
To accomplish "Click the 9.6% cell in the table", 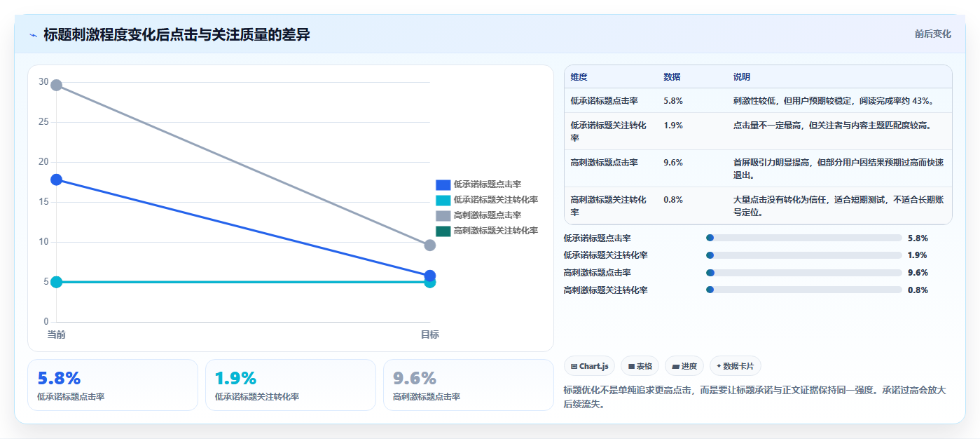I will click(x=673, y=163).
